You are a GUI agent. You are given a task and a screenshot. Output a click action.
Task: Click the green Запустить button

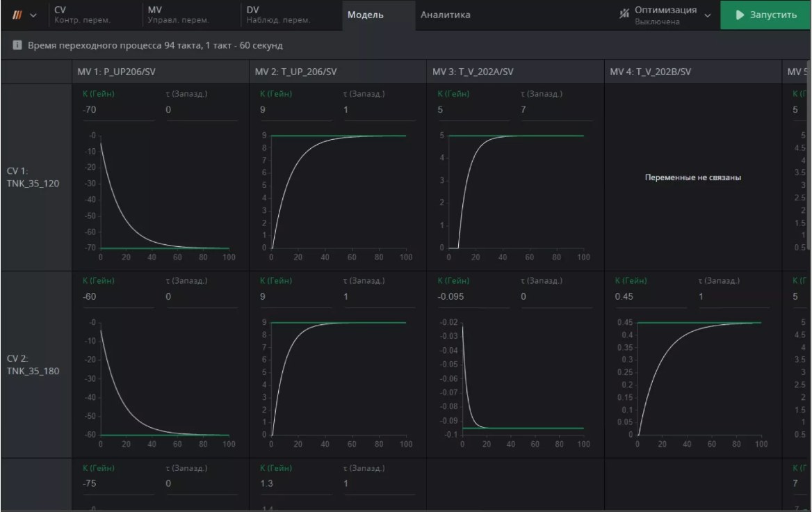[766, 15]
